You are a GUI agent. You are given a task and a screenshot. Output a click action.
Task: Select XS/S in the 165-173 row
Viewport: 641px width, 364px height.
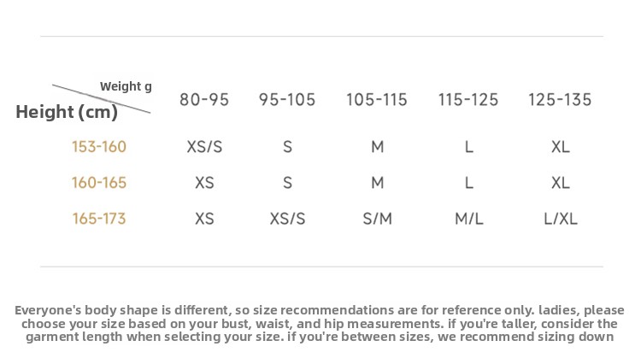pos(287,219)
